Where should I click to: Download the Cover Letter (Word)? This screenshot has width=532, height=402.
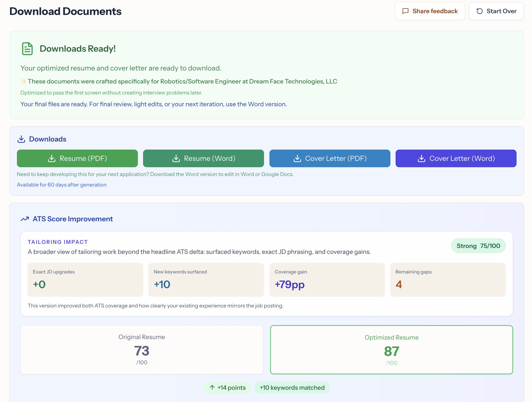(x=456, y=158)
